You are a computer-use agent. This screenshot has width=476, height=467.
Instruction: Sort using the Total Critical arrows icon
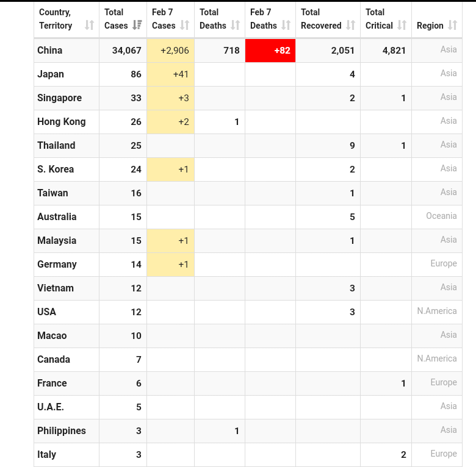tap(402, 25)
